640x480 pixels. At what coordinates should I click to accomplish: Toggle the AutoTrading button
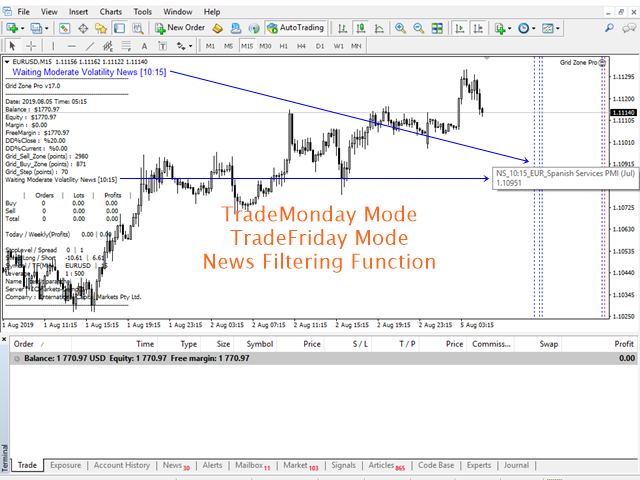pyautogui.click(x=296, y=28)
